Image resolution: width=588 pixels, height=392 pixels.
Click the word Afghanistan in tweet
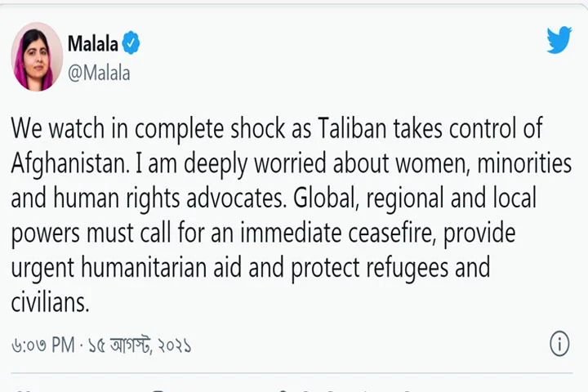(x=67, y=164)
